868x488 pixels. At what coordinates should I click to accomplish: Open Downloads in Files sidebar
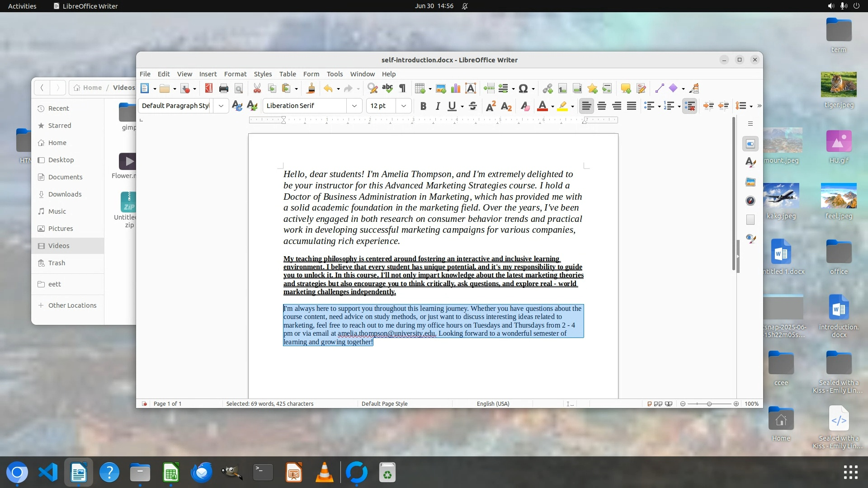click(65, 194)
